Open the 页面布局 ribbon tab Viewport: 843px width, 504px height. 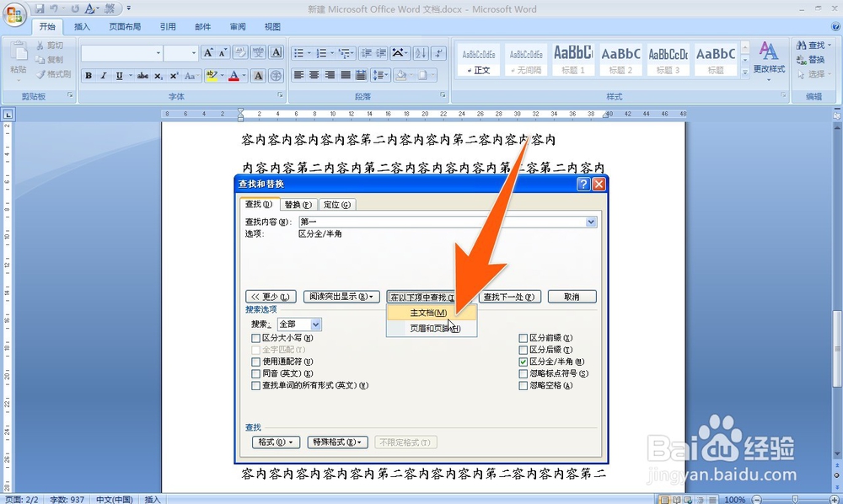(x=125, y=26)
